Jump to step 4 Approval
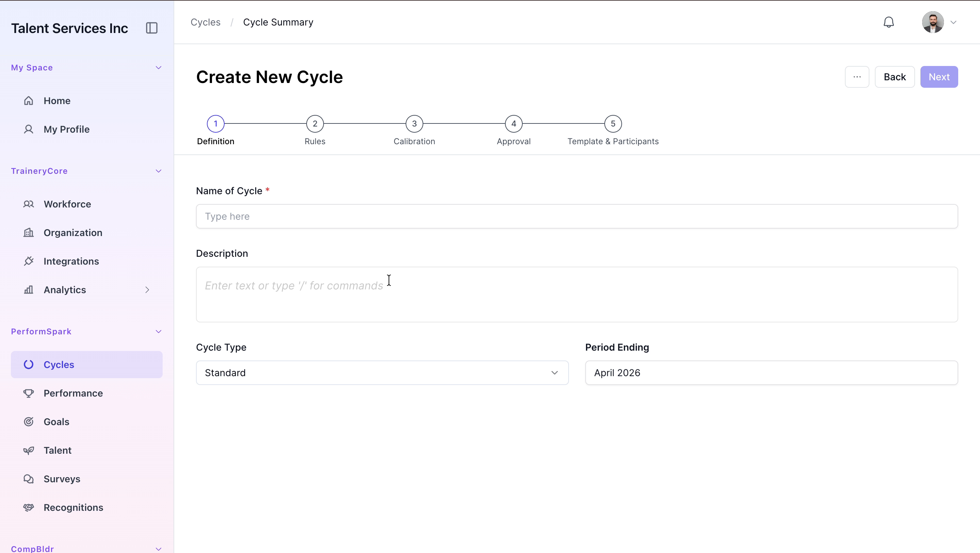 click(x=513, y=123)
